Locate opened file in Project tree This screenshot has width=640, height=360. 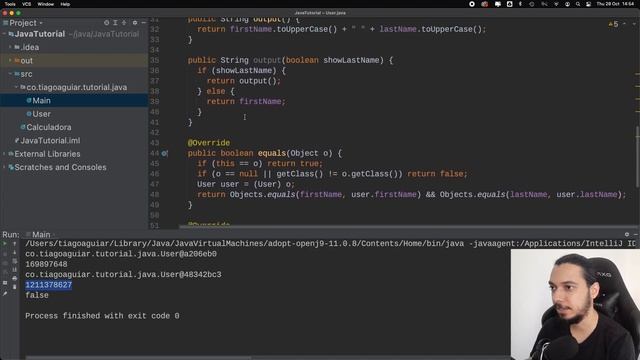[107, 23]
